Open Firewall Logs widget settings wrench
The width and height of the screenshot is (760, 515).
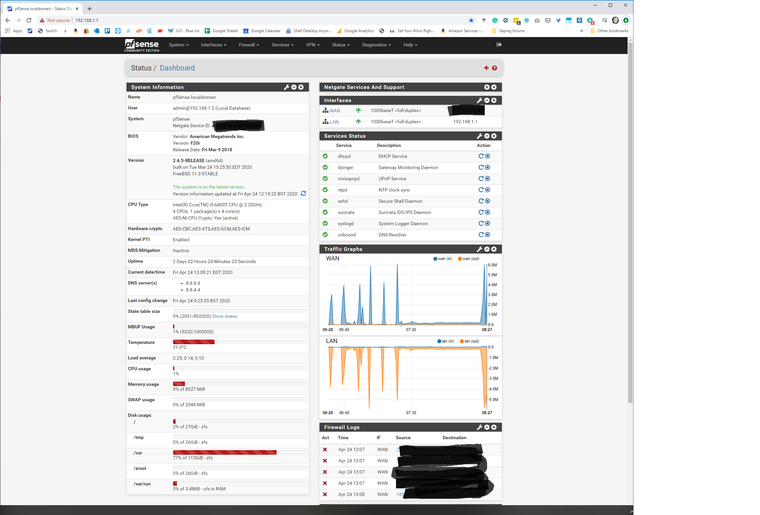pyautogui.click(x=479, y=427)
